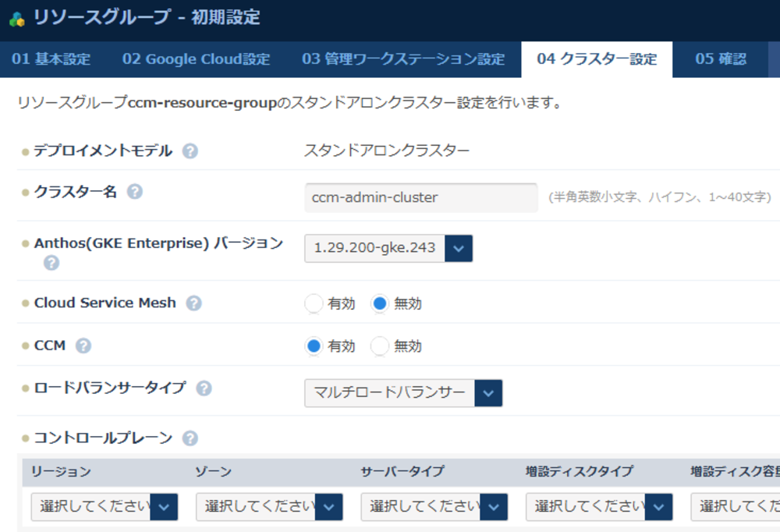Disable CCM by selecting 無効 radio

tap(380, 346)
